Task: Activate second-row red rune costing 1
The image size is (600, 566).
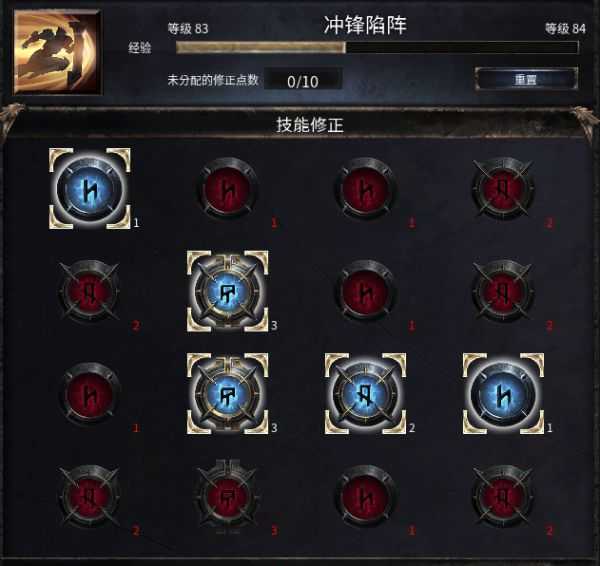Action: (365, 291)
